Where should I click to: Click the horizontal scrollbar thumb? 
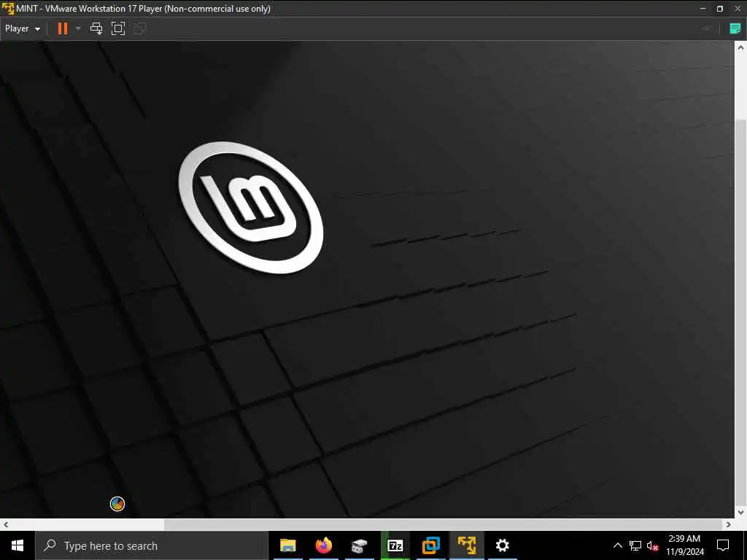coord(443,524)
